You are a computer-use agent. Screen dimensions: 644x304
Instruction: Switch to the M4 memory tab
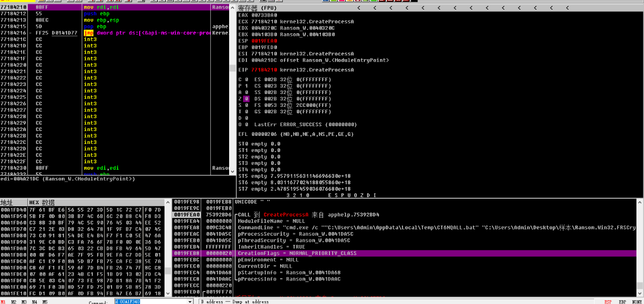coord(35,302)
